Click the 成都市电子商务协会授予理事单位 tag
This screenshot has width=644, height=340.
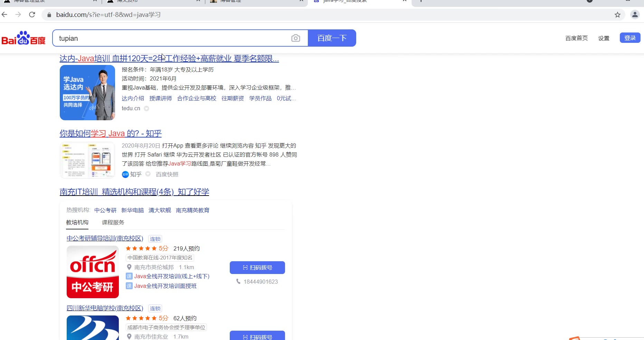(x=167, y=328)
